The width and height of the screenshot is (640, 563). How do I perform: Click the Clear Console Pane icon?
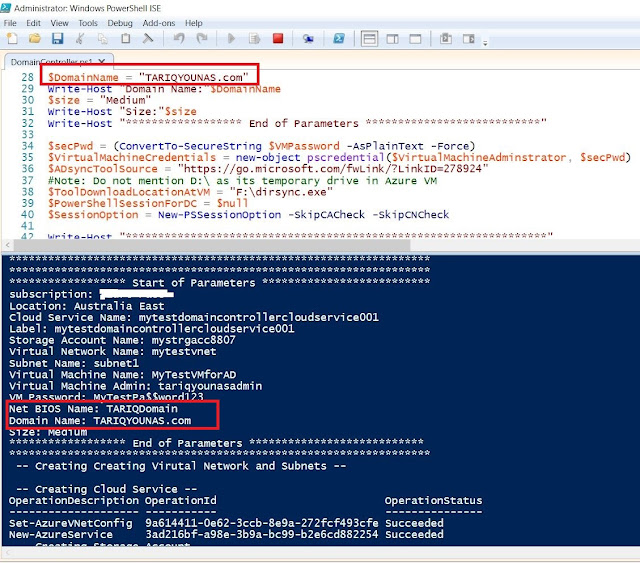[148, 39]
